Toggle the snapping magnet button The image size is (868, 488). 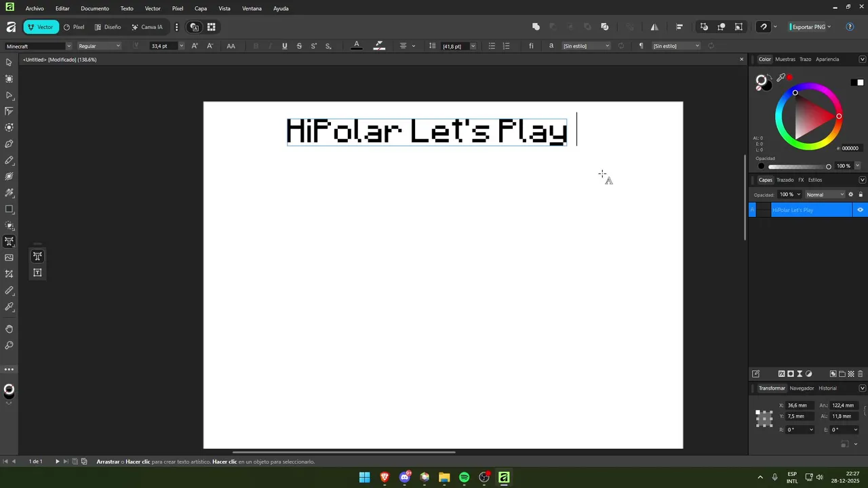pos(764,27)
